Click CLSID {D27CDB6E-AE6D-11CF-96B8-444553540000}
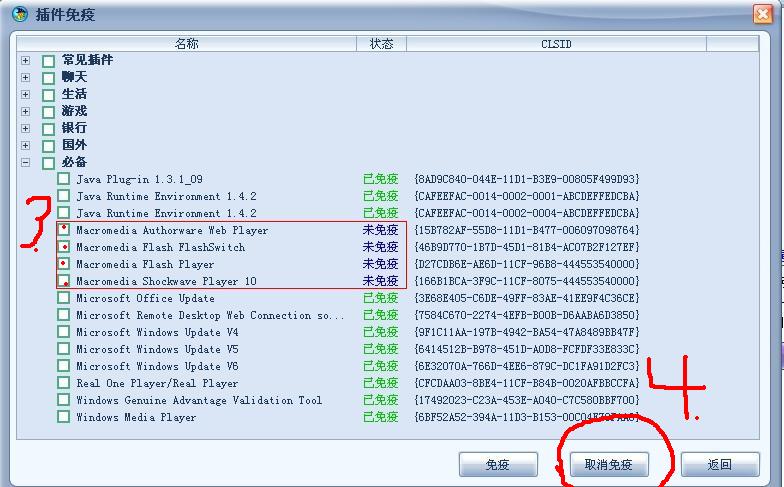Image resolution: width=784 pixels, height=487 pixels. point(527,264)
